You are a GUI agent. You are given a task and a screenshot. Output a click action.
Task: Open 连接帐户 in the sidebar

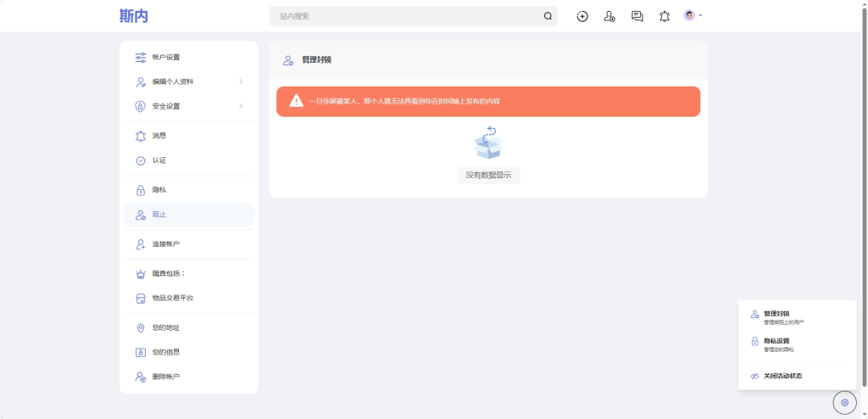[x=189, y=244]
